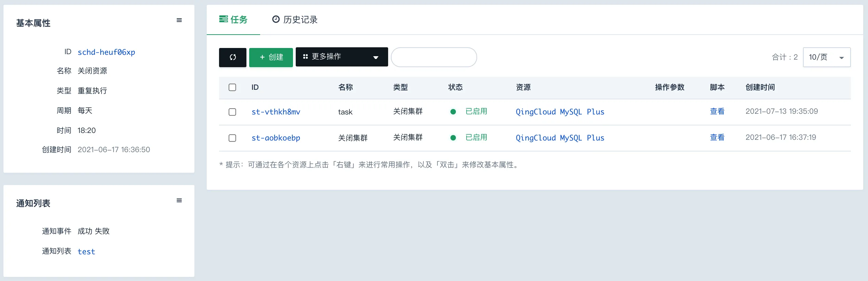868x281 pixels.
Task: Click the 类型 column header
Action: click(x=400, y=87)
